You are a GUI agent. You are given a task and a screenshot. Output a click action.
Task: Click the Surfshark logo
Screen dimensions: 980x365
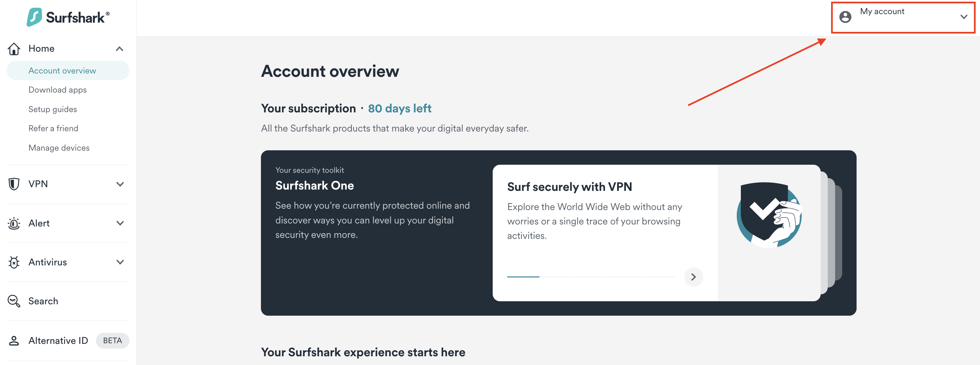pos(68,17)
